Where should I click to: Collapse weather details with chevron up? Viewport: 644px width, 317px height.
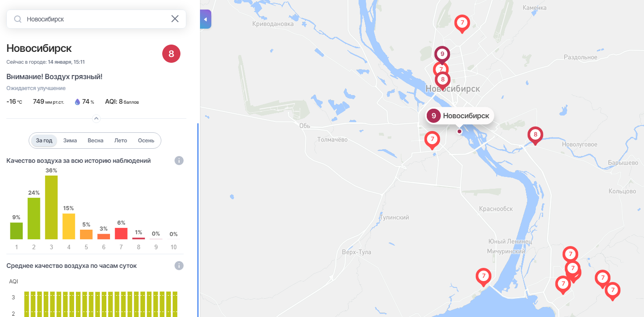[96, 118]
